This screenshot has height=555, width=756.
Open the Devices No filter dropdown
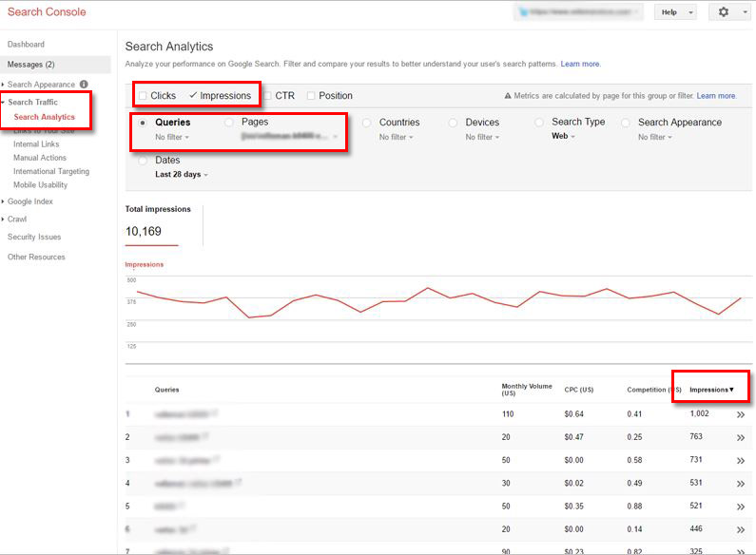coord(483,137)
